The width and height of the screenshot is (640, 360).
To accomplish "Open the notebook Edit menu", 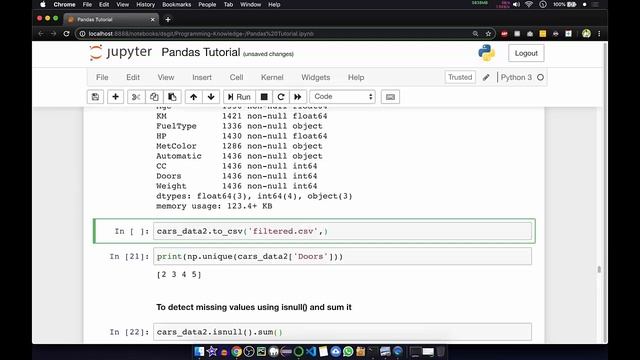I will [x=133, y=77].
